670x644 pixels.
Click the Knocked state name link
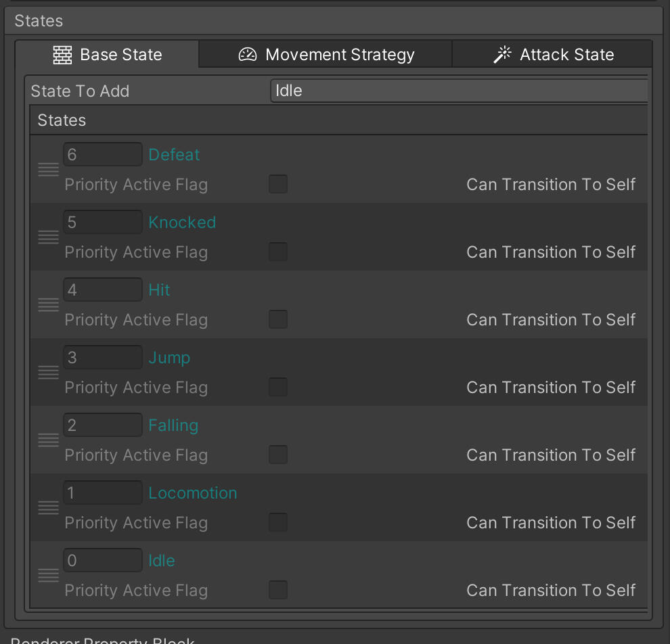[x=182, y=223]
